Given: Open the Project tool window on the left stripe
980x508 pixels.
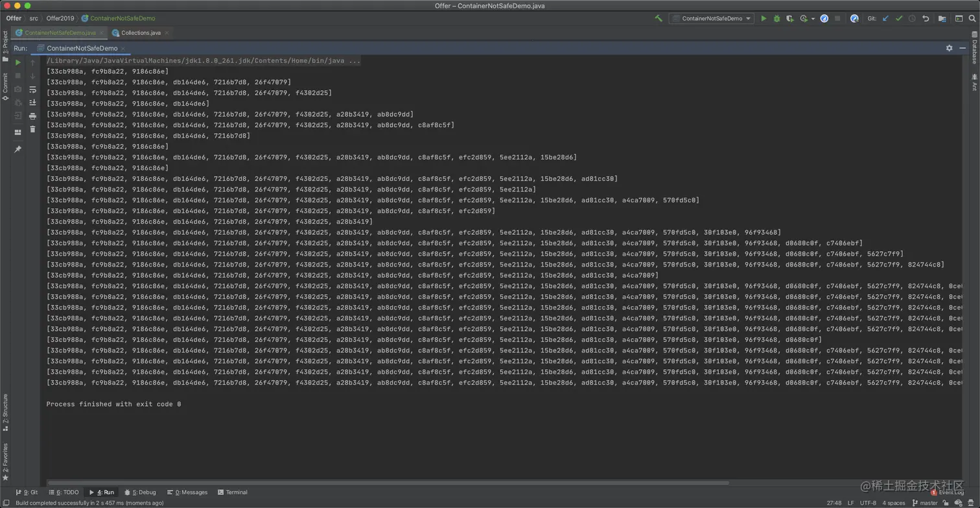Looking at the screenshot, I should [5, 47].
